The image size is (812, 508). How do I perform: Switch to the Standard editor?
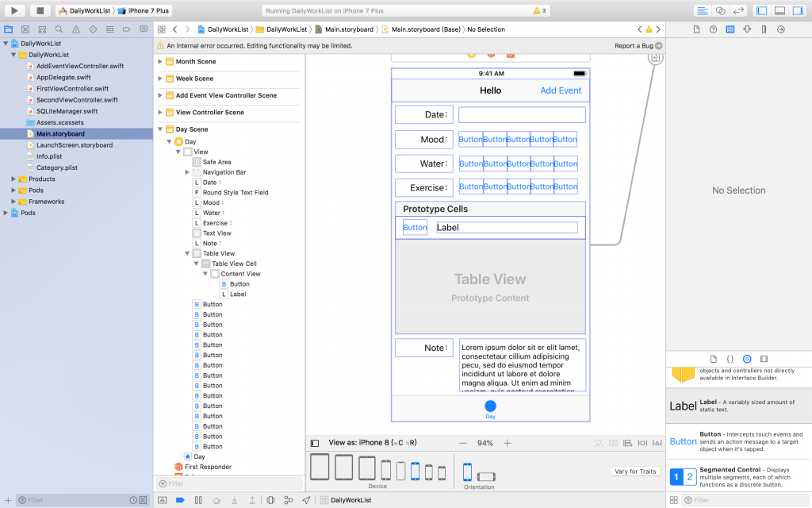[x=703, y=10]
